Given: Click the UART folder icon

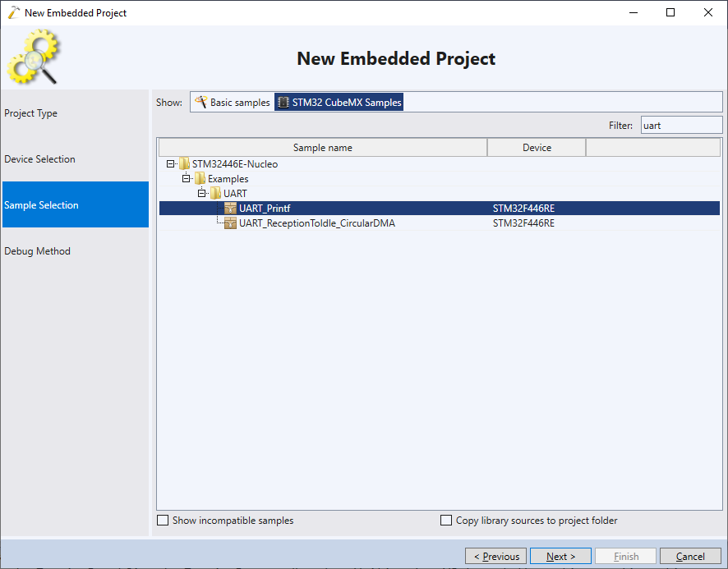Looking at the screenshot, I should [215, 194].
